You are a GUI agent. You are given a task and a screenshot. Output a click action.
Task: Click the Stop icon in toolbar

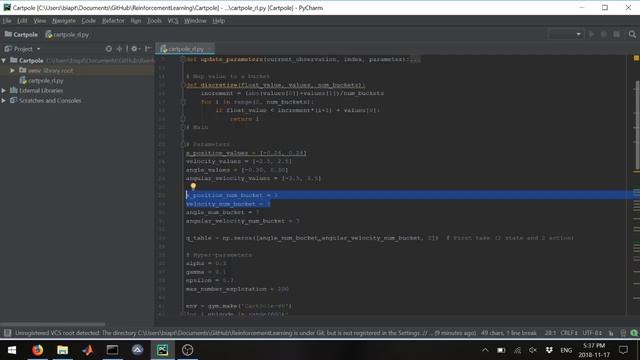point(617,34)
